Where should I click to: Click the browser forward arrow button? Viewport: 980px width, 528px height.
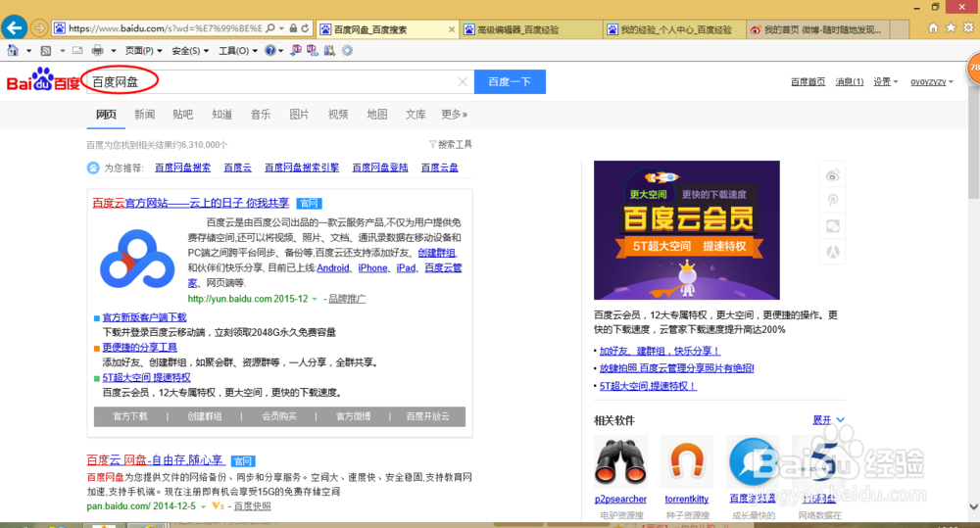39,28
